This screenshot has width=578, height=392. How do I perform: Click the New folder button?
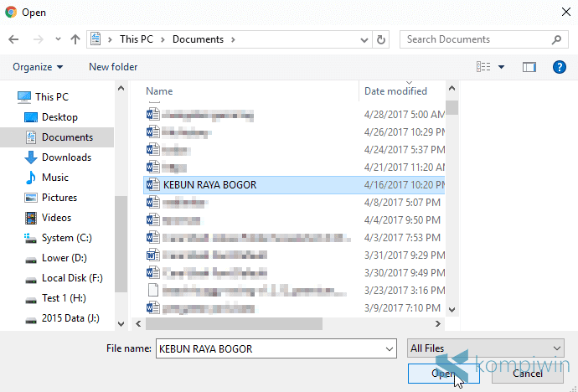point(113,67)
